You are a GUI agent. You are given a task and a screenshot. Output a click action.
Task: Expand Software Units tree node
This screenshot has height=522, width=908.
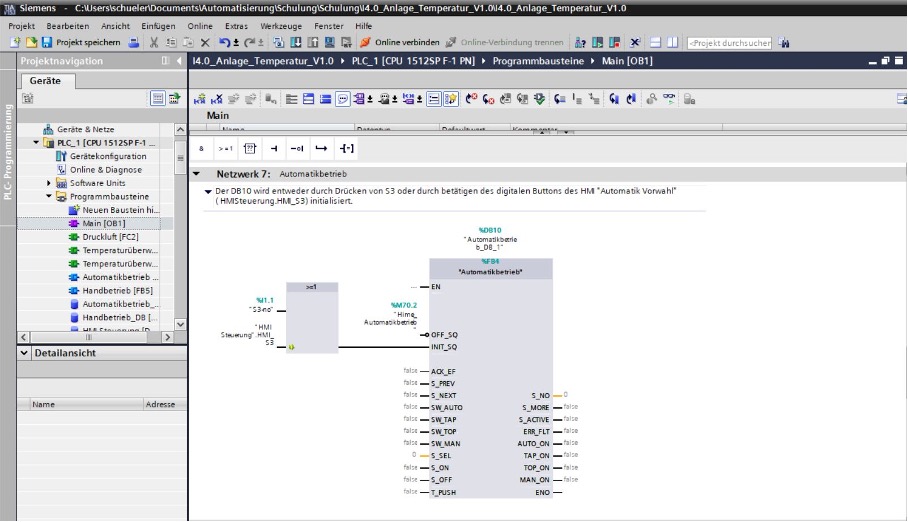[x=49, y=183]
